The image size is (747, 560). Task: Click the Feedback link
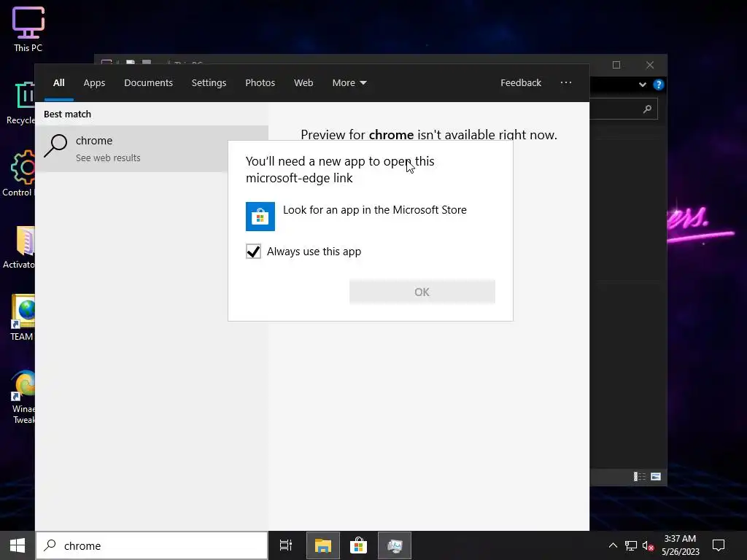coord(521,83)
